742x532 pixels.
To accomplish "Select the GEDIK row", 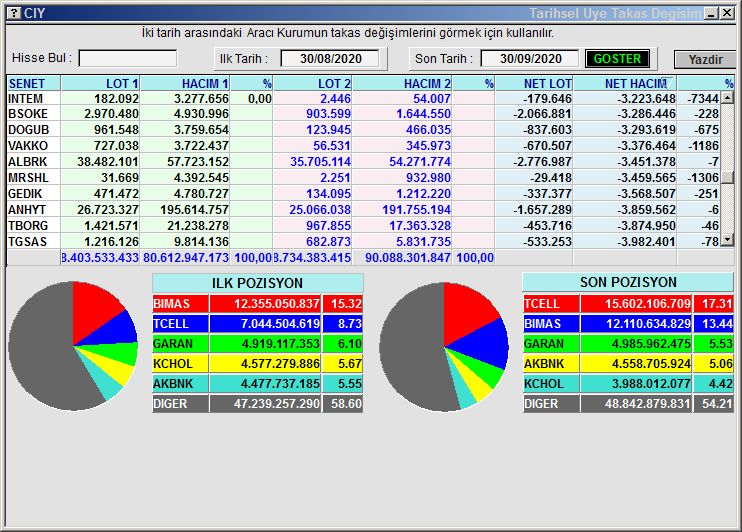I will [363, 194].
